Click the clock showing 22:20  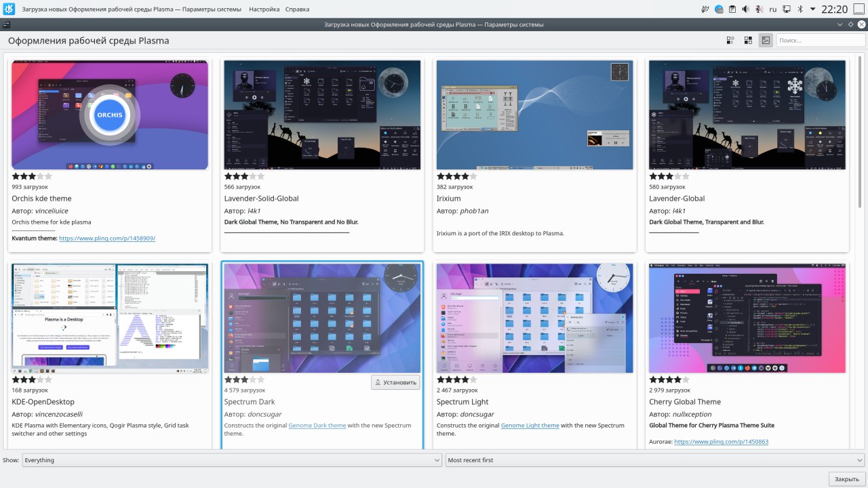[834, 9]
